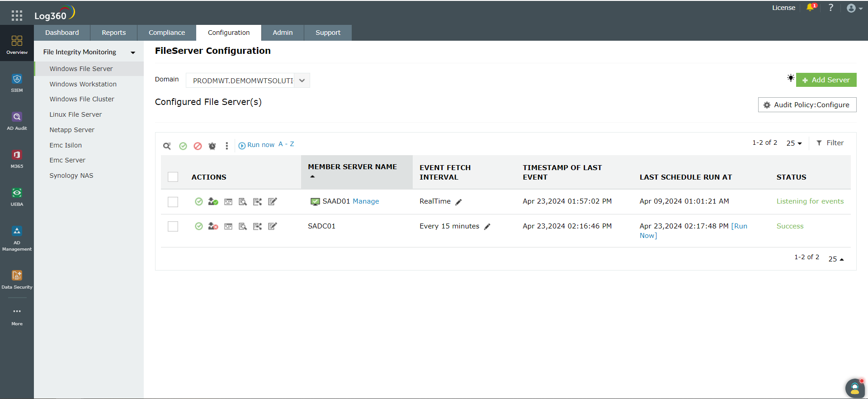Click the Add Server button
Screen dimensions: 868x399
click(x=826, y=80)
